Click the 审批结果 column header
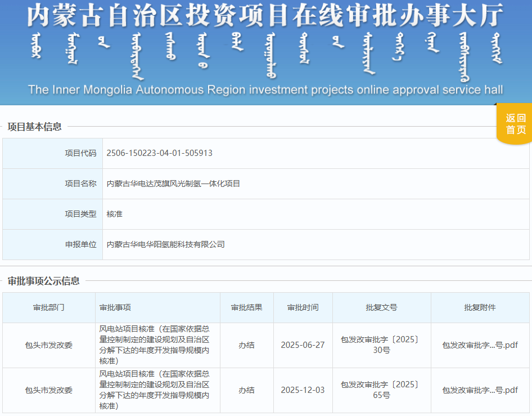 pos(246,308)
